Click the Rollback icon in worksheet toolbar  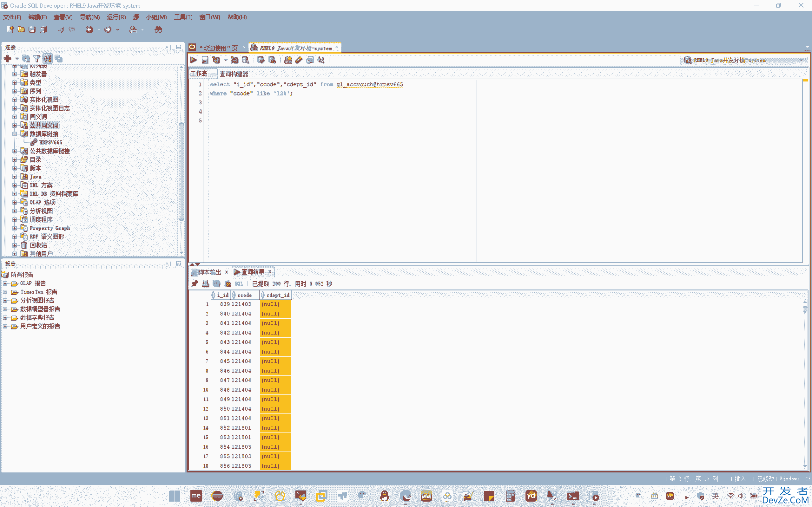pos(272,60)
